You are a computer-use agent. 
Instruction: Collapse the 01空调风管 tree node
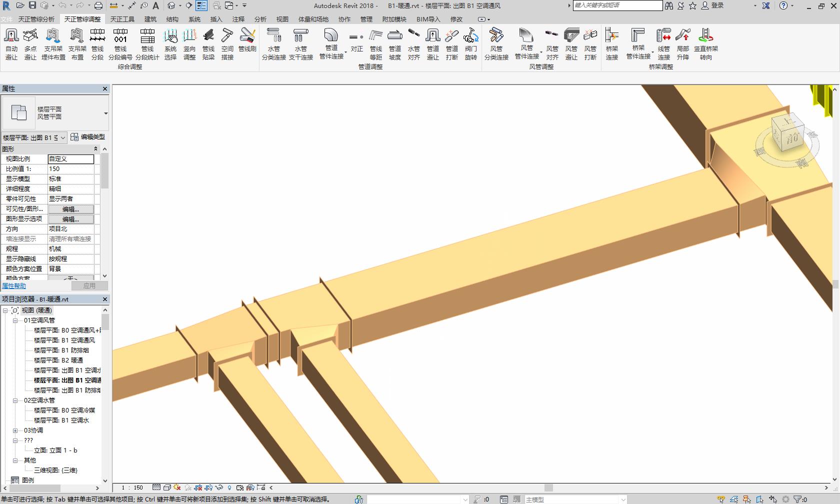tap(15, 320)
